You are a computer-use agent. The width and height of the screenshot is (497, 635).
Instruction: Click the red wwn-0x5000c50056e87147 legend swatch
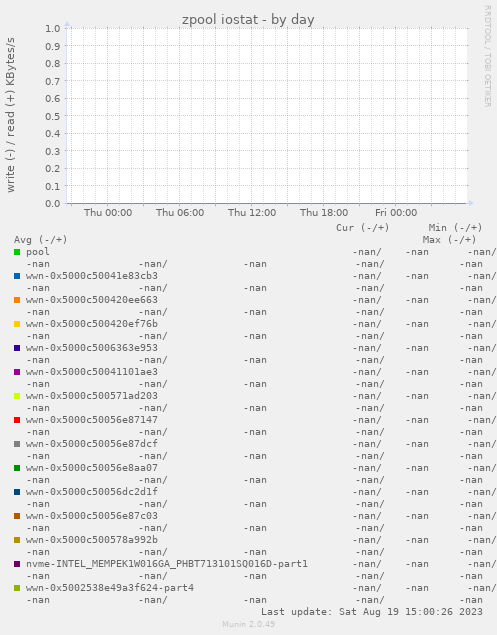click(x=17, y=420)
